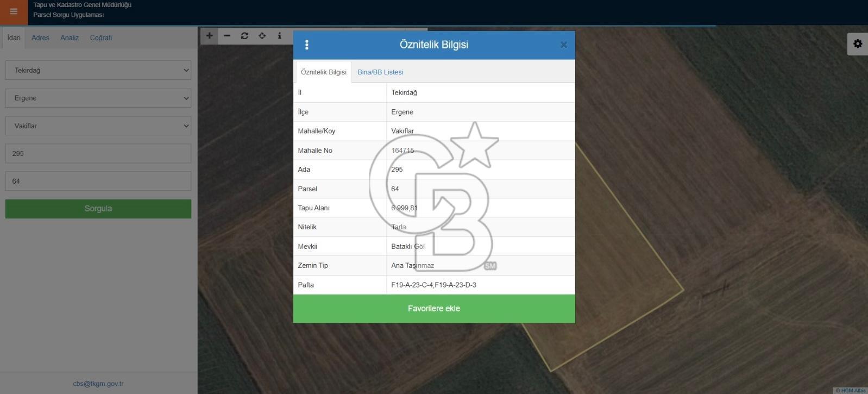
Task: Expand the Vakıflar neighborhood dropdown
Action: [98, 126]
